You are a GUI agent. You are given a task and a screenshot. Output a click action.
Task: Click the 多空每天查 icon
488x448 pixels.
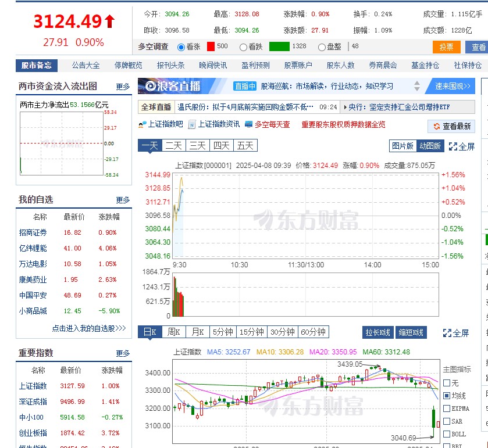(x=249, y=124)
